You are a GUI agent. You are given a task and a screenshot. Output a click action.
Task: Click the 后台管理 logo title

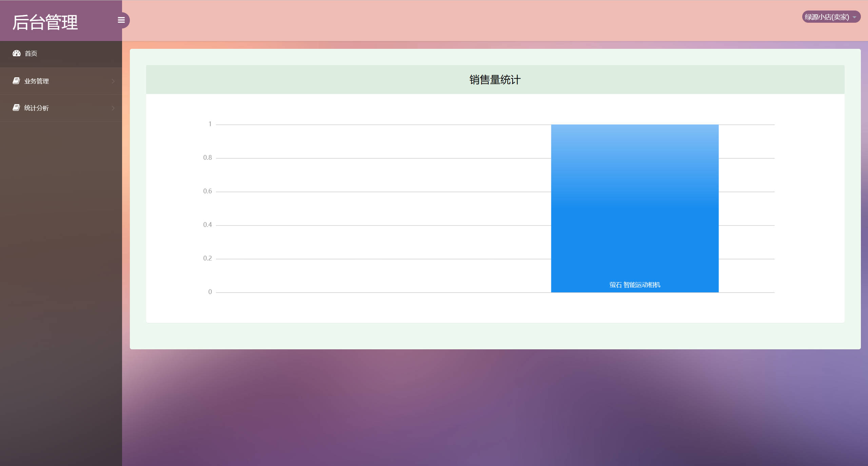[45, 22]
